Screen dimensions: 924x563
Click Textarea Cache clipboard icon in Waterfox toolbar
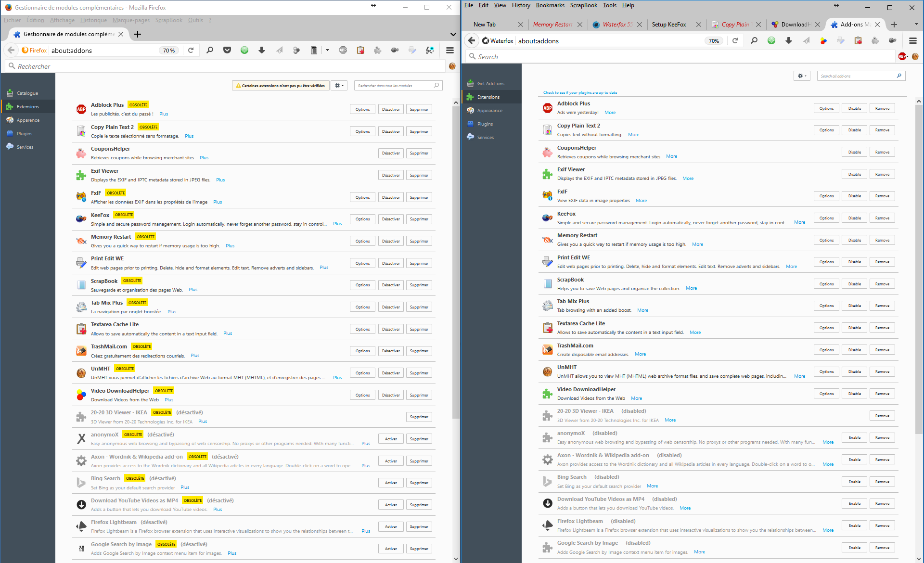tap(858, 41)
